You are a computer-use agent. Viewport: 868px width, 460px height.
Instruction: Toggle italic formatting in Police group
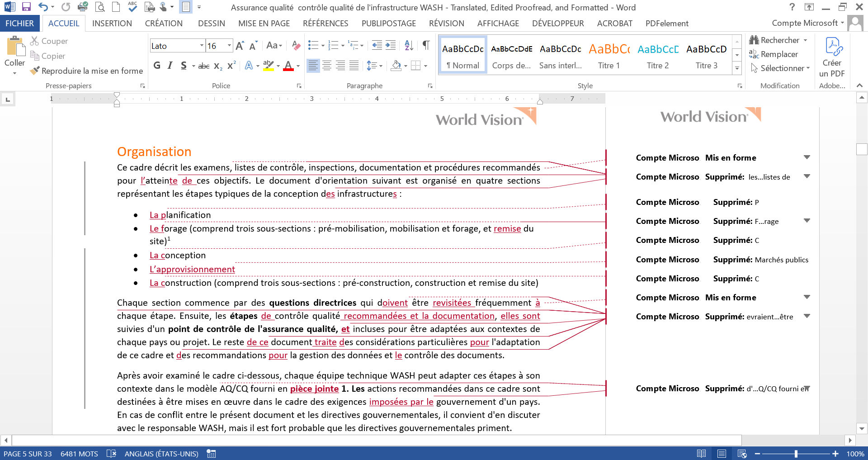point(170,66)
